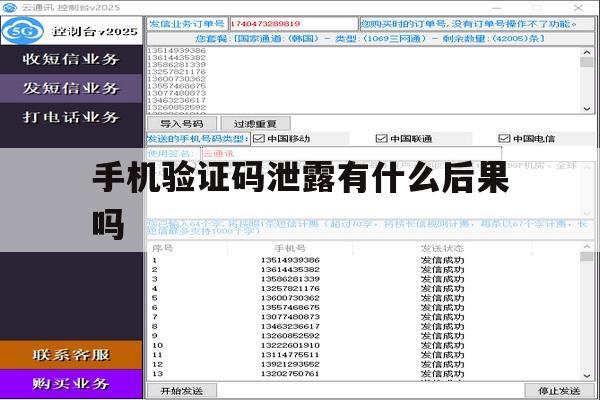Screen dimensions: 600x400
Task: Select table row with 13114775511
Action: pos(364,355)
